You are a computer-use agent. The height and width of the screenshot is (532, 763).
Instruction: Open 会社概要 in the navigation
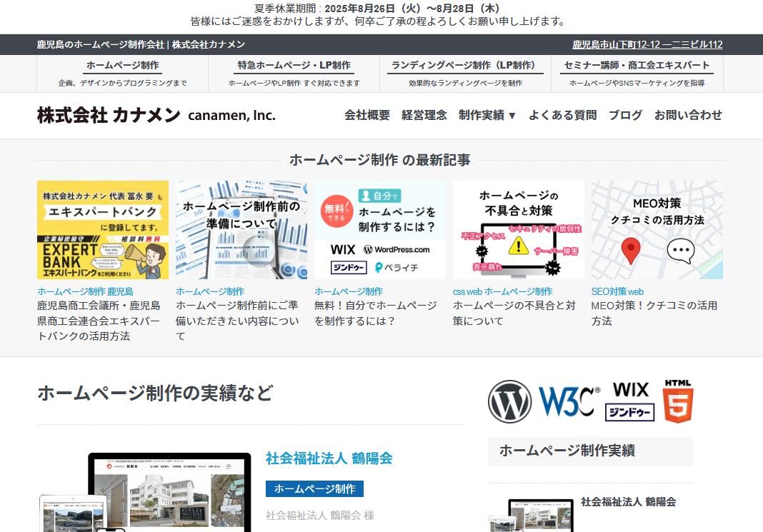367,115
